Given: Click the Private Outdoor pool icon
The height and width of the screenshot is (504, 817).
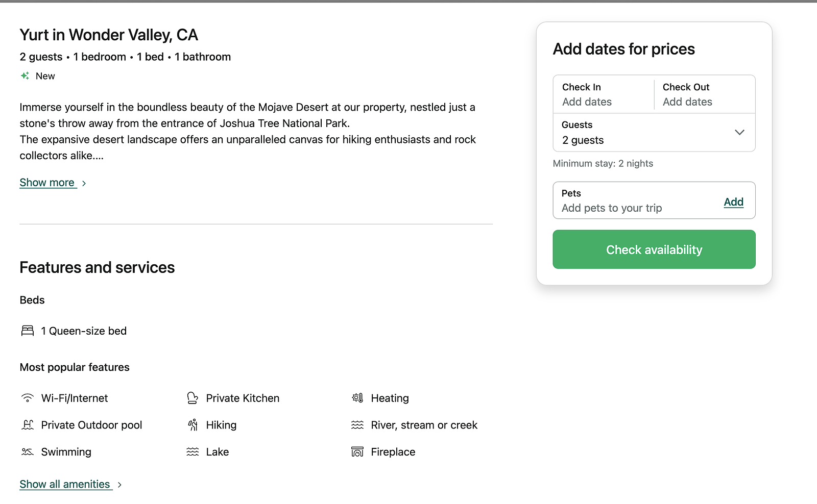Looking at the screenshot, I should [x=28, y=425].
